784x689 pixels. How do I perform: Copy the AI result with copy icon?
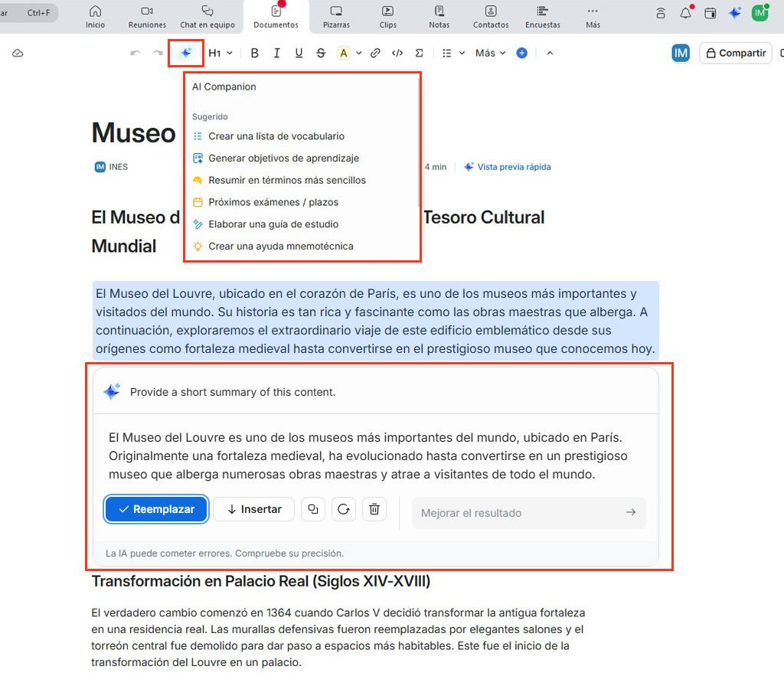(x=313, y=509)
